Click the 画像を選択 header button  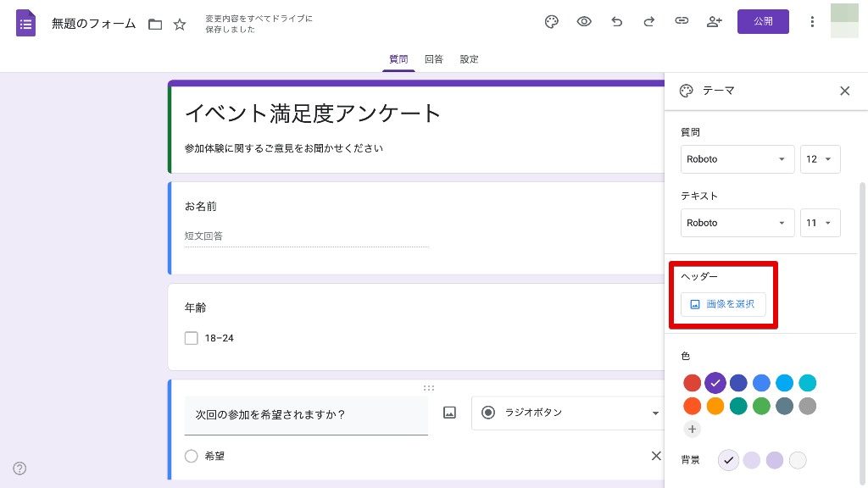(x=723, y=304)
